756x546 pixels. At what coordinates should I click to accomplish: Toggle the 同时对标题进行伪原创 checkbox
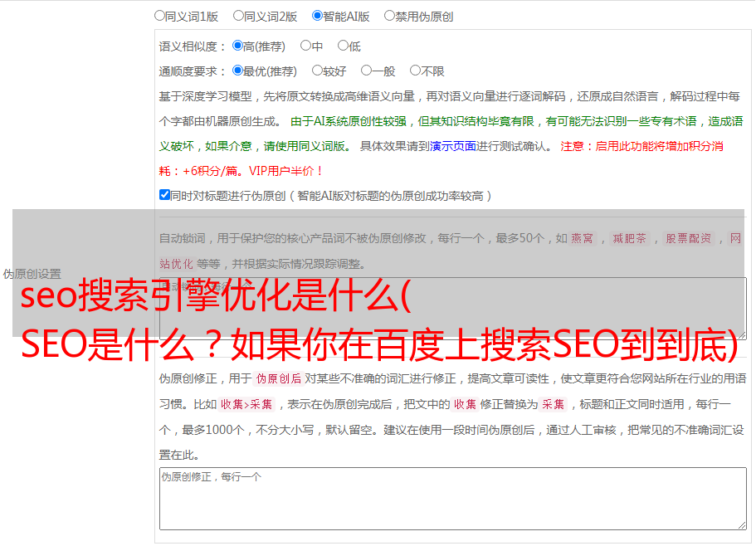[164, 195]
